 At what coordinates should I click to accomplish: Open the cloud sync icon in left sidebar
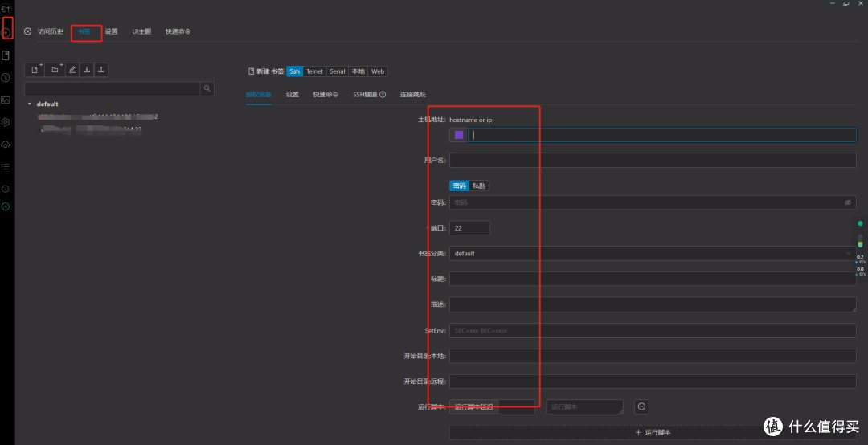pyautogui.click(x=6, y=145)
